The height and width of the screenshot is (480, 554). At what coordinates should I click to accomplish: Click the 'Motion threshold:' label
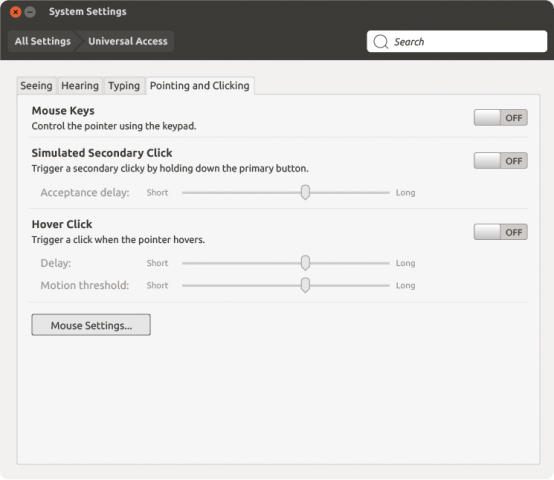tap(85, 285)
